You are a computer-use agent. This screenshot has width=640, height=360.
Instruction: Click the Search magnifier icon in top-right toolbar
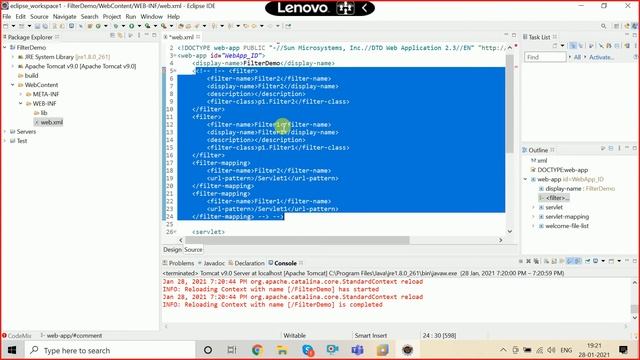(x=603, y=26)
